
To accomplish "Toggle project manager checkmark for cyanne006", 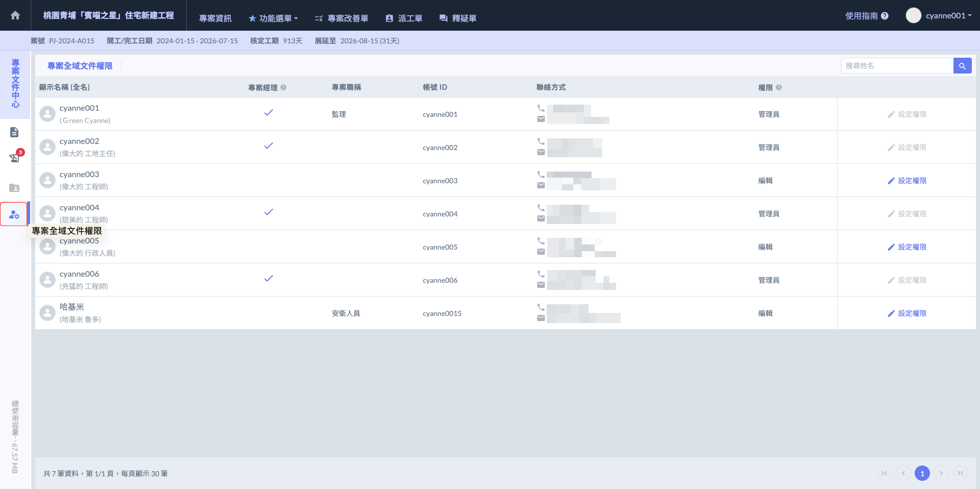I will [x=268, y=279].
